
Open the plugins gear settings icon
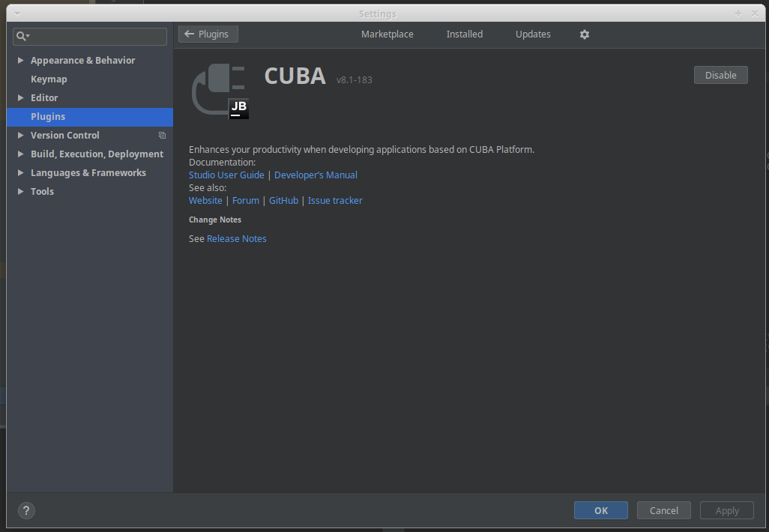click(584, 34)
